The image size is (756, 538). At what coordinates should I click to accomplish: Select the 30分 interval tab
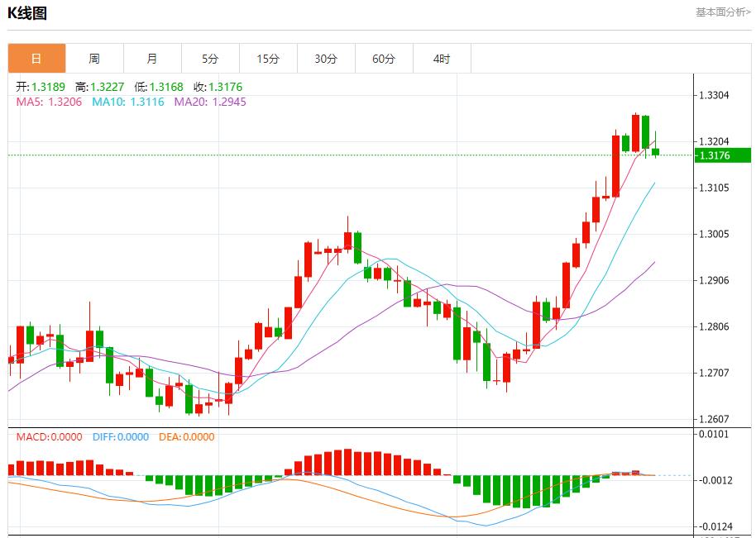tap(326, 59)
